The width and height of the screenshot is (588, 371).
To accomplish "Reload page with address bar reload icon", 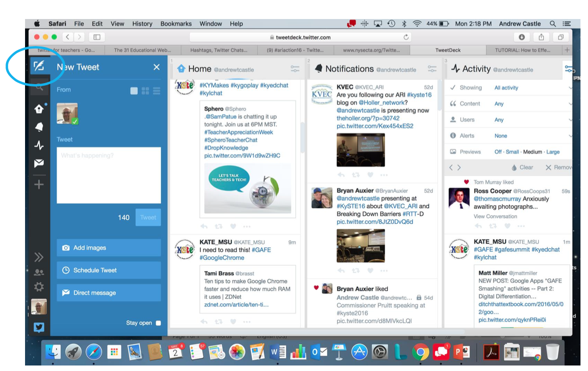I will coord(406,37).
